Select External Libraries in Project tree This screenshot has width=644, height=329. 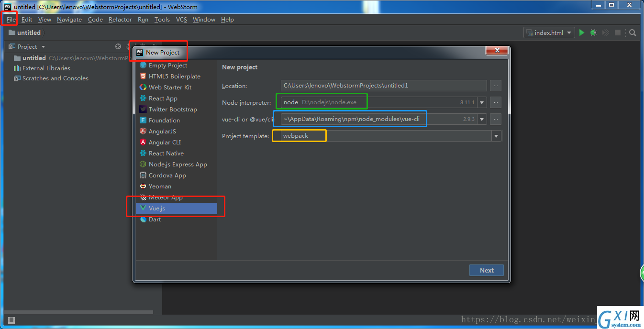click(x=46, y=68)
